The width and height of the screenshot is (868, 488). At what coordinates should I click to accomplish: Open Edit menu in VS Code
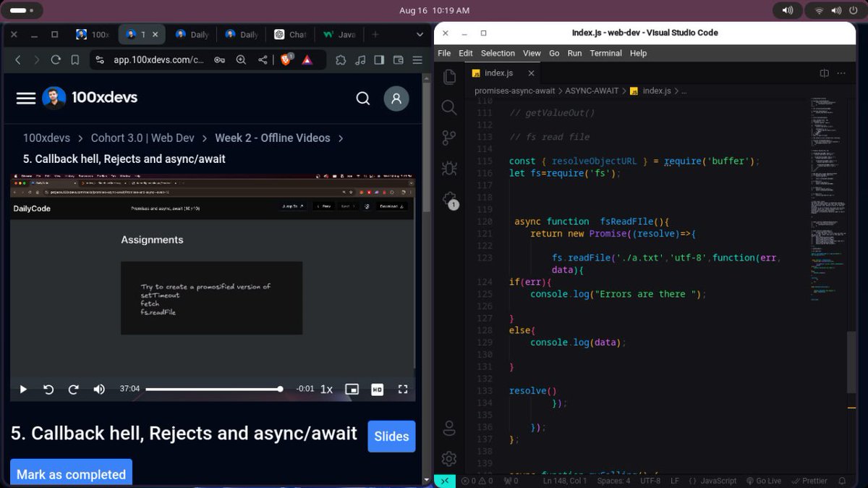(x=466, y=54)
